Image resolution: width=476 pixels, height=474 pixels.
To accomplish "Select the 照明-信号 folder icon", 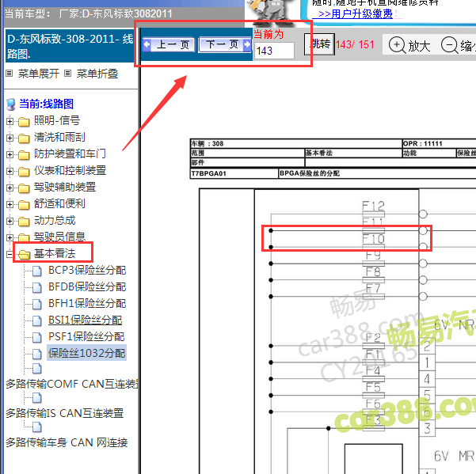I will tap(24, 122).
